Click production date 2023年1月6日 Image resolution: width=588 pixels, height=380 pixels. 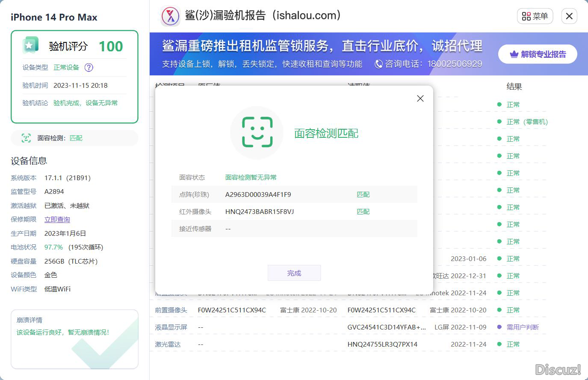[x=65, y=233]
